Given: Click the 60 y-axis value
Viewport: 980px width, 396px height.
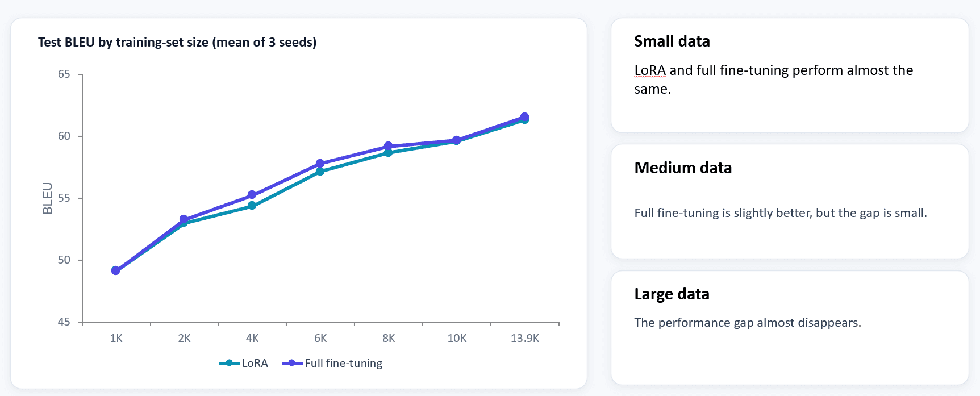Looking at the screenshot, I should pyautogui.click(x=64, y=136).
